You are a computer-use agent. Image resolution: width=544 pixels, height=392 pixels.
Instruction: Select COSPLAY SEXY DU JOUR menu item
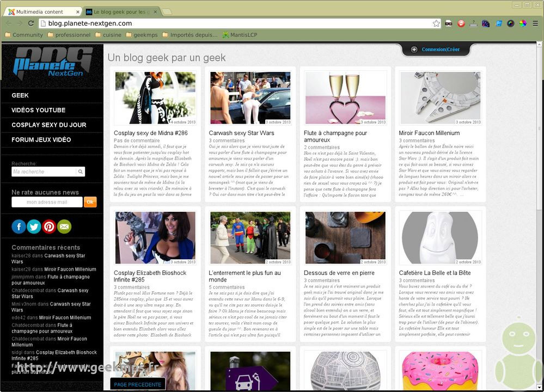click(x=49, y=125)
